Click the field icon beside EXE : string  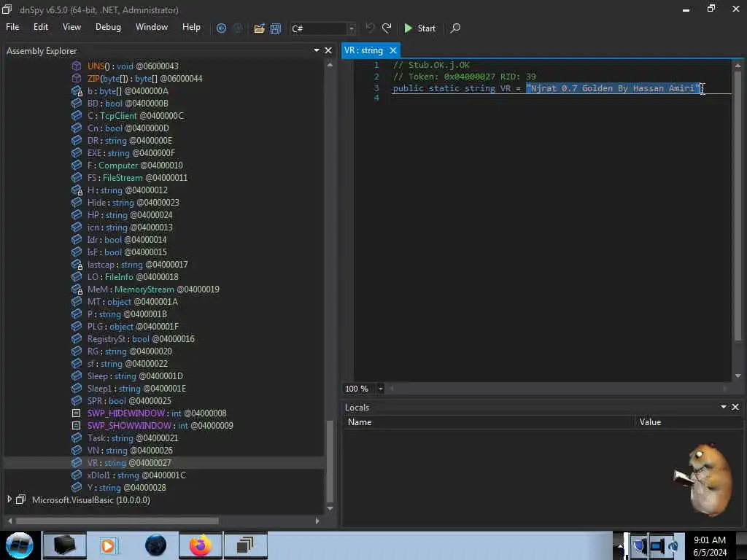76,153
